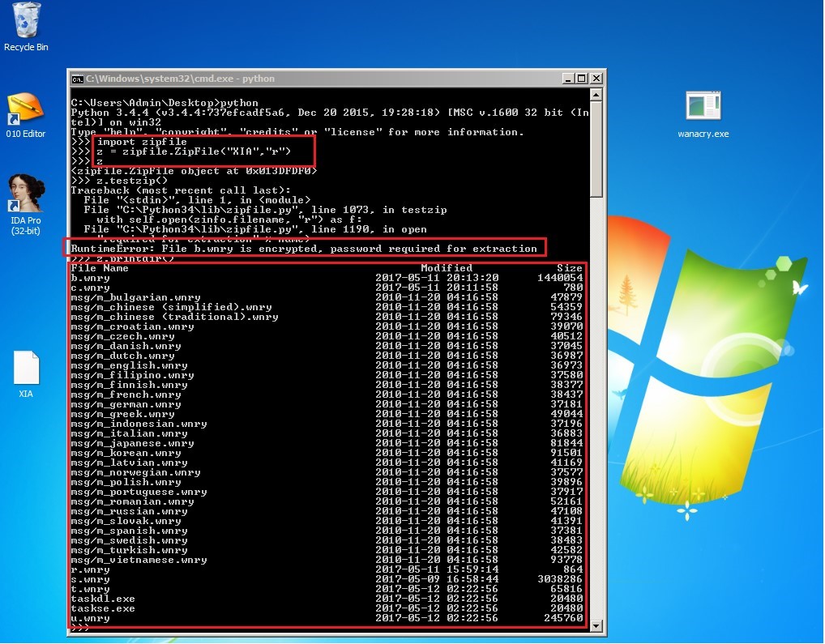The width and height of the screenshot is (825, 644).
Task: Click the Python 3.4.4 version banner line
Action: 330,113
